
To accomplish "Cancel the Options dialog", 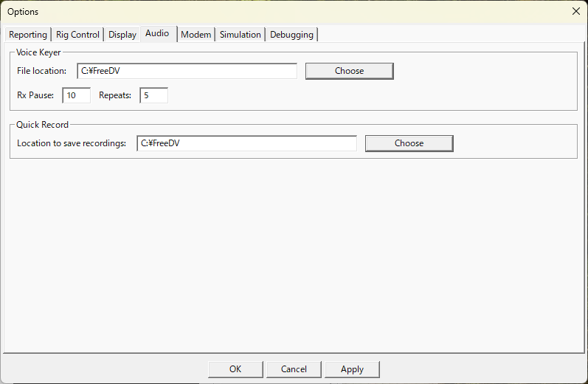I will click(294, 369).
